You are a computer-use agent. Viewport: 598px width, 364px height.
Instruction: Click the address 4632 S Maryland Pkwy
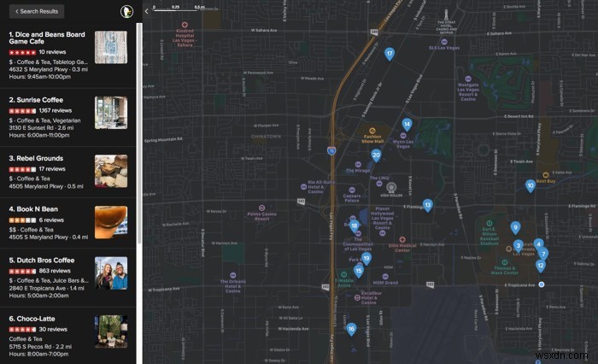click(x=36, y=69)
